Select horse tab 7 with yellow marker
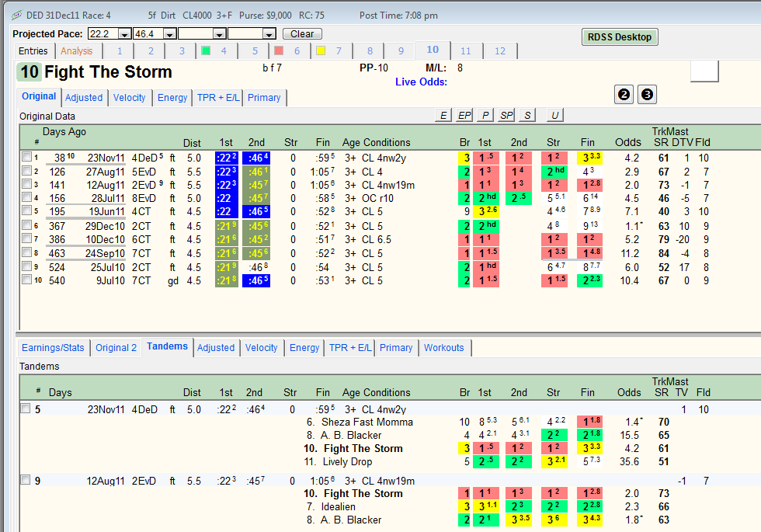 click(332, 51)
